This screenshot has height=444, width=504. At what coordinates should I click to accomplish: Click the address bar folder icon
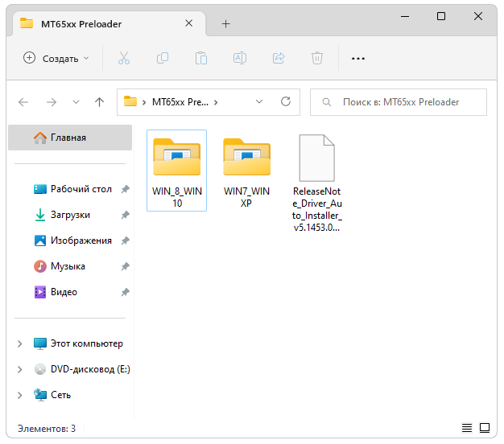point(130,101)
